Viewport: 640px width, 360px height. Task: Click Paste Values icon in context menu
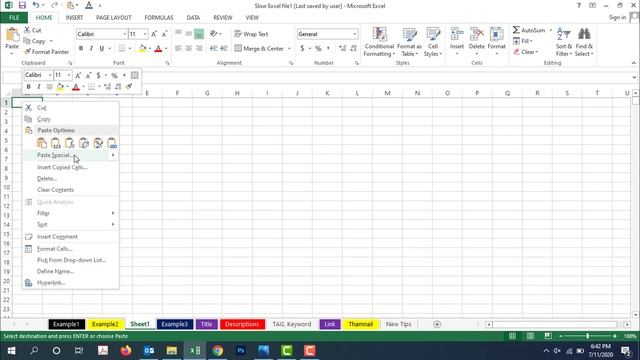56,143
